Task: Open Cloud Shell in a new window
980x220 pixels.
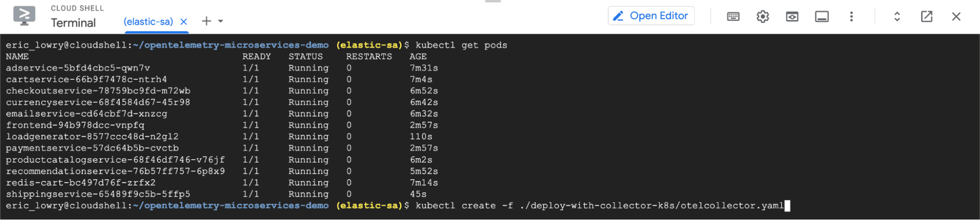Action: click(926, 17)
